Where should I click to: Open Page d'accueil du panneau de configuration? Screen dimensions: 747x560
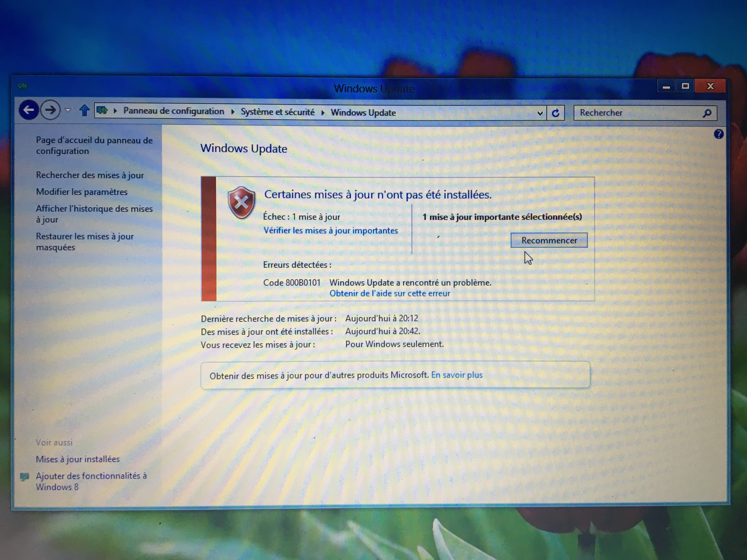pyautogui.click(x=94, y=146)
